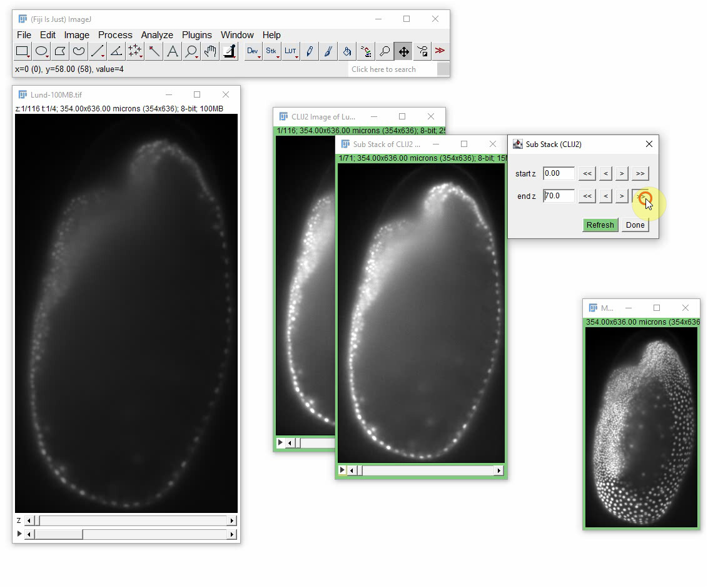The image size is (708, 588).
Task: Open the Image menu
Action: (76, 34)
